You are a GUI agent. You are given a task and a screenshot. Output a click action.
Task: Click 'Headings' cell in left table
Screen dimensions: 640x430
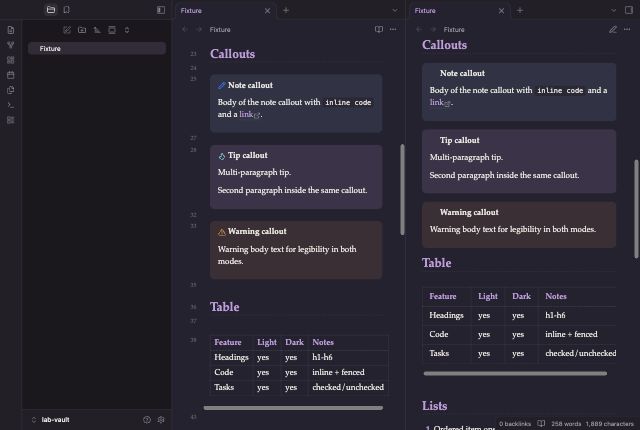tap(231, 357)
